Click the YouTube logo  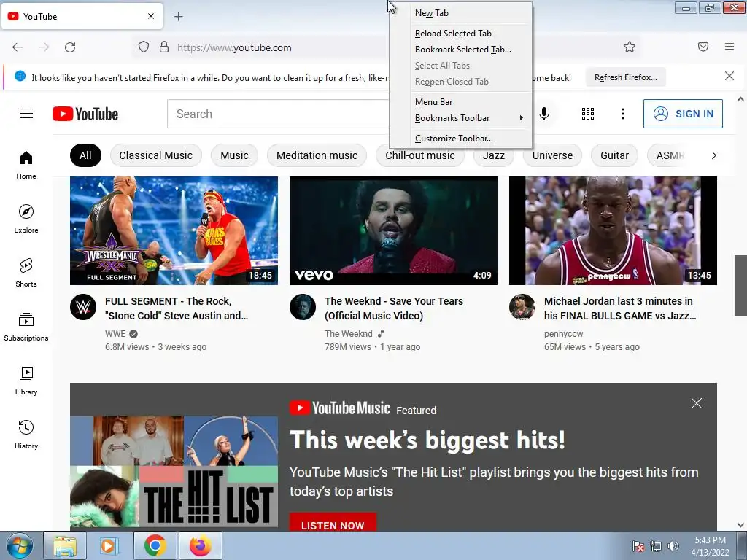pos(85,114)
